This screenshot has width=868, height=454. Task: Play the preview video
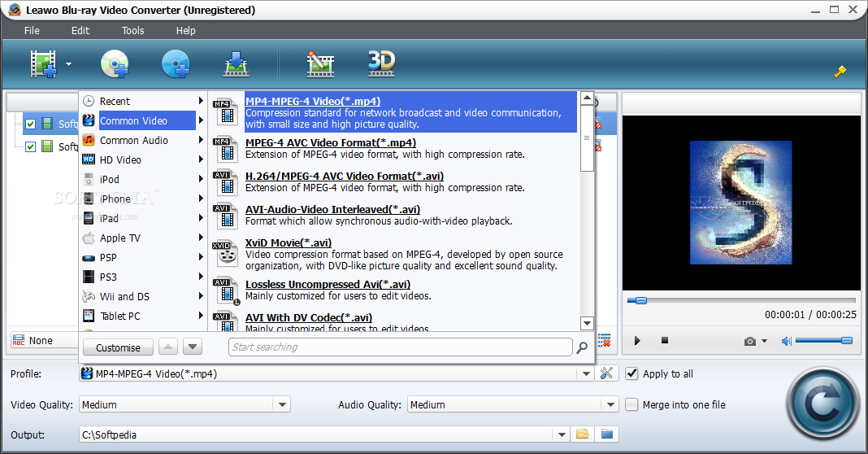(637, 340)
